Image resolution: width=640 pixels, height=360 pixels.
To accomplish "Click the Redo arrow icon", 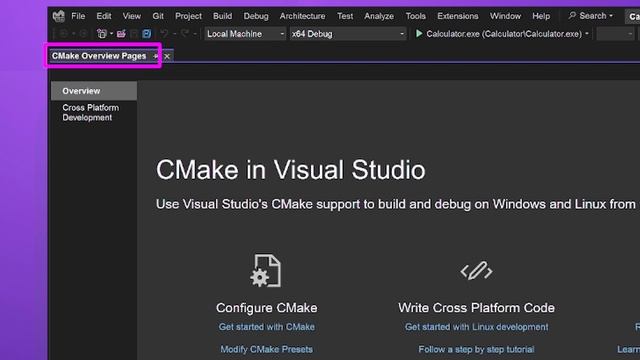I will click(185, 34).
